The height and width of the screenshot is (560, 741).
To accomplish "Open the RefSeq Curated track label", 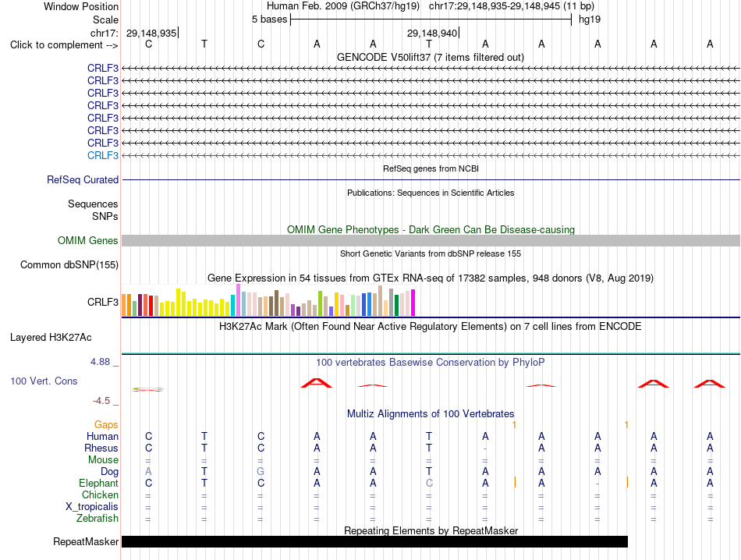I will 83,179.
